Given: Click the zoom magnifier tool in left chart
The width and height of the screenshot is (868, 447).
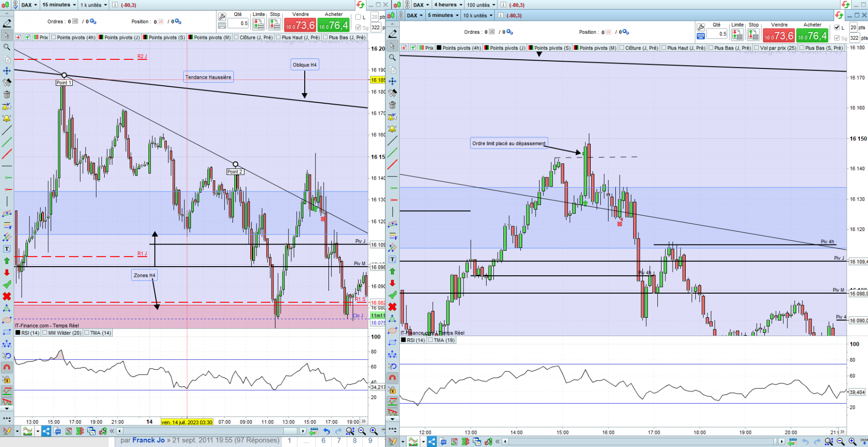Looking at the screenshot, I should 7,47.
